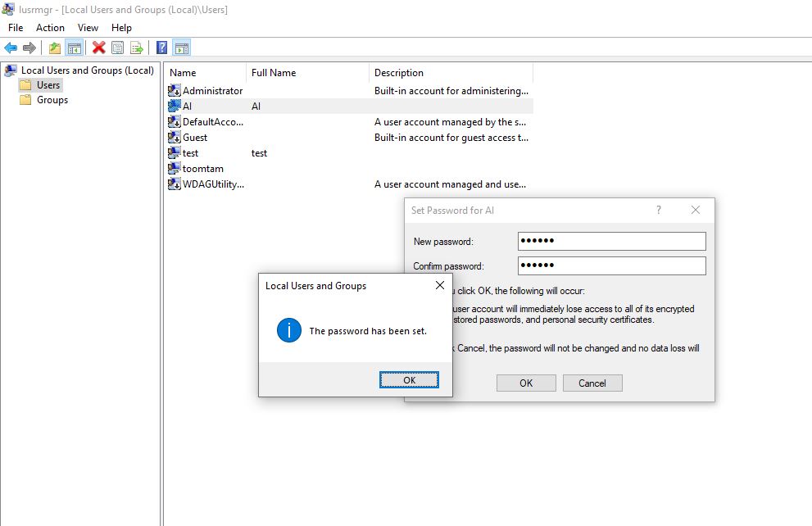Click 'A user account managed by the s...' description
The width and height of the screenshot is (812, 526).
[450, 121]
